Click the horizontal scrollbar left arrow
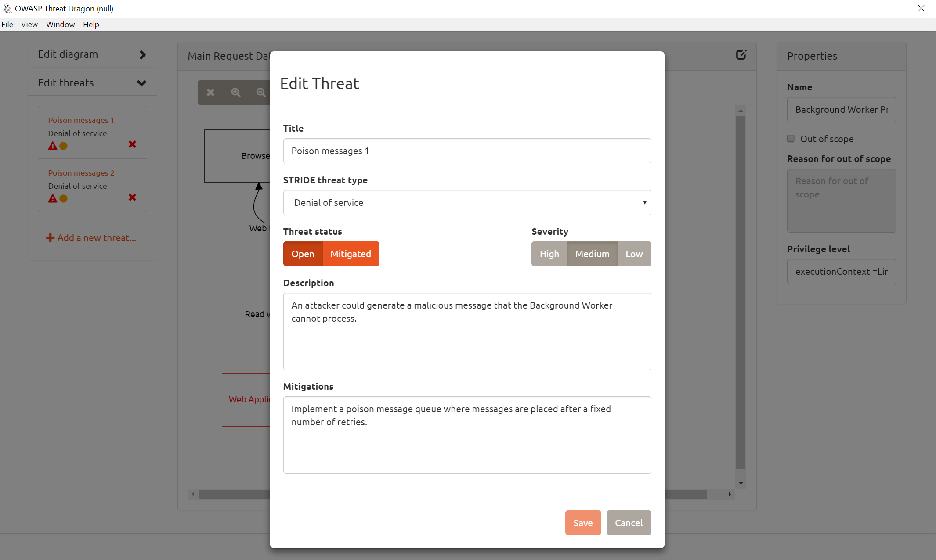This screenshot has width=936, height=560. point(193,495)
